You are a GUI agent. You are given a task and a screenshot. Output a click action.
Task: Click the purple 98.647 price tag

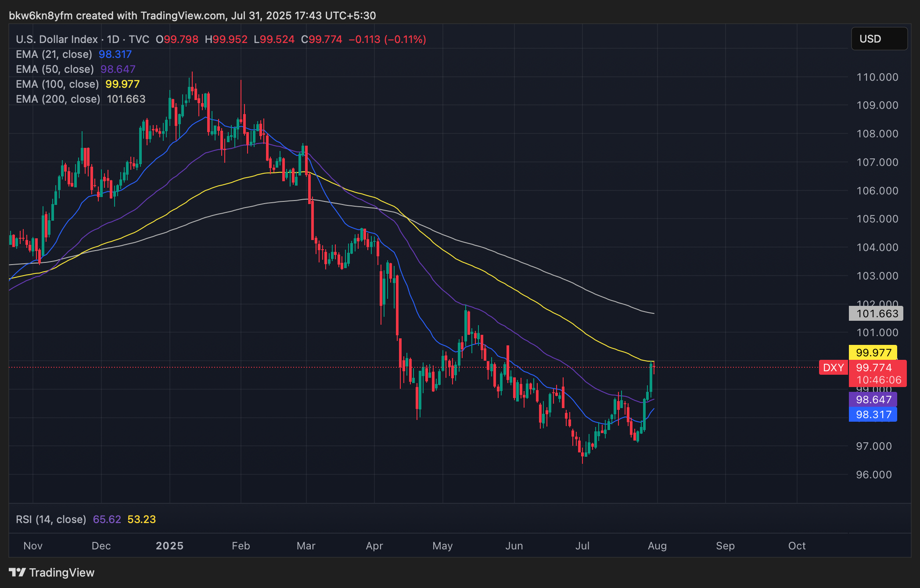[x=873, y=399]
